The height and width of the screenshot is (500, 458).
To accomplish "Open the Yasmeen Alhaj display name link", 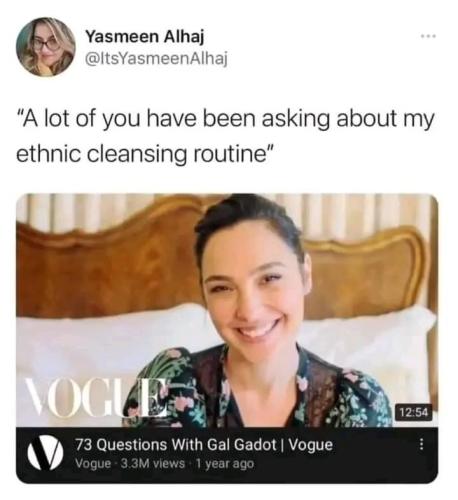I will [x=145, y=36].
